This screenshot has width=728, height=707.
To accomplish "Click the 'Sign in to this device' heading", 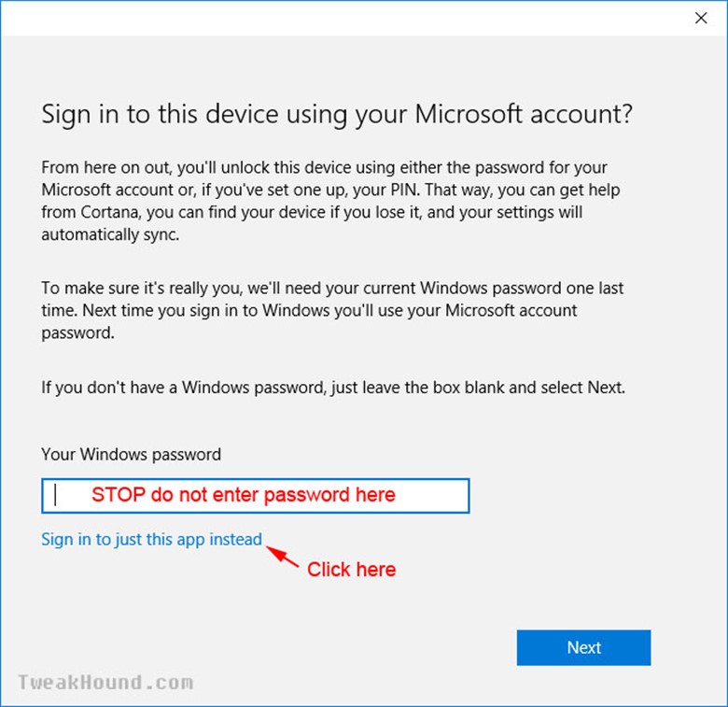I will point(337,114).
